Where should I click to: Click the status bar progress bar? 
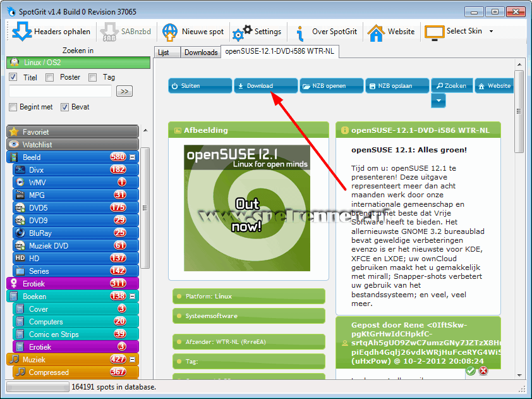pyautogui.click(x=38, y=387)
